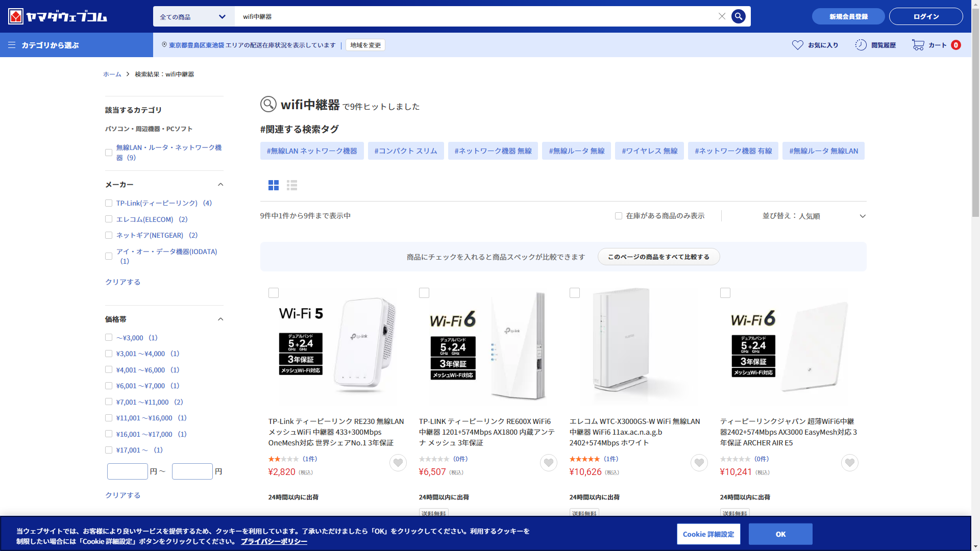The height and width of the screenshot is (551, 980).
Task: Open browsing history clock icon
Action: click(861, 45)
